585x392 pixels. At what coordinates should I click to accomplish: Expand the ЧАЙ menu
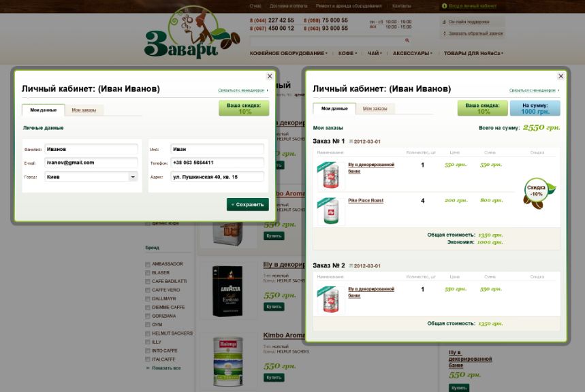pyautogui.click(x=375, y=53)
